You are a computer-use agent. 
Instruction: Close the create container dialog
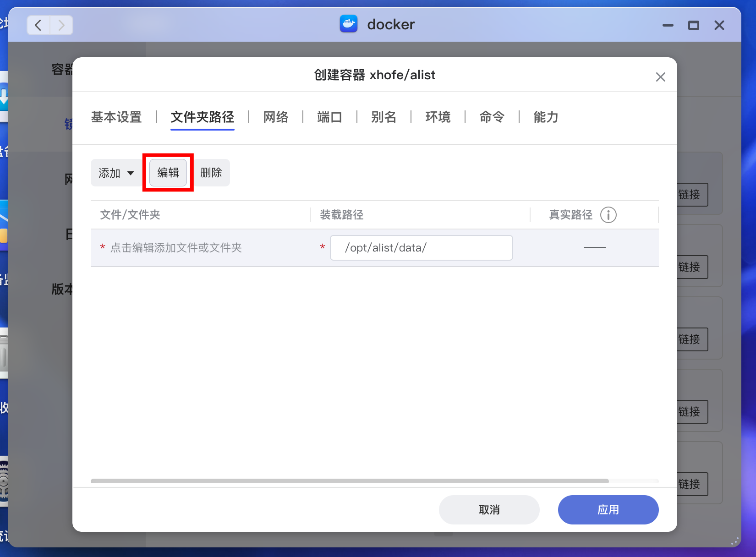(x=660, y=77)
